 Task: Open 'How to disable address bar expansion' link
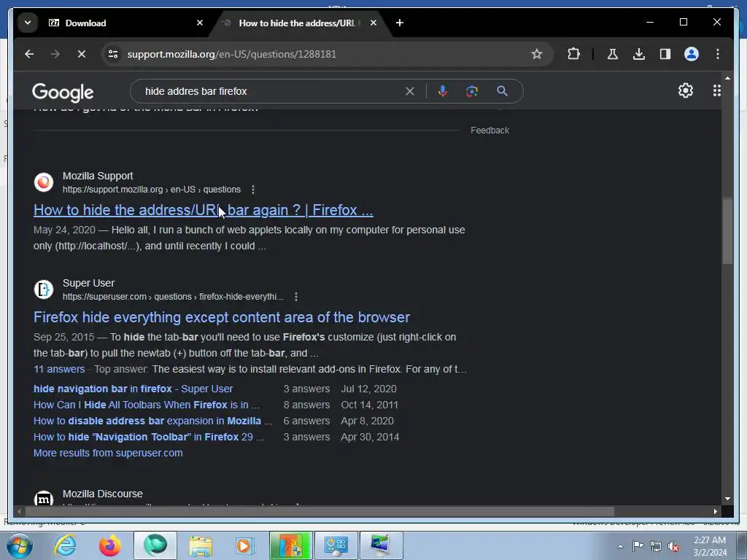(x=152, y=421)
